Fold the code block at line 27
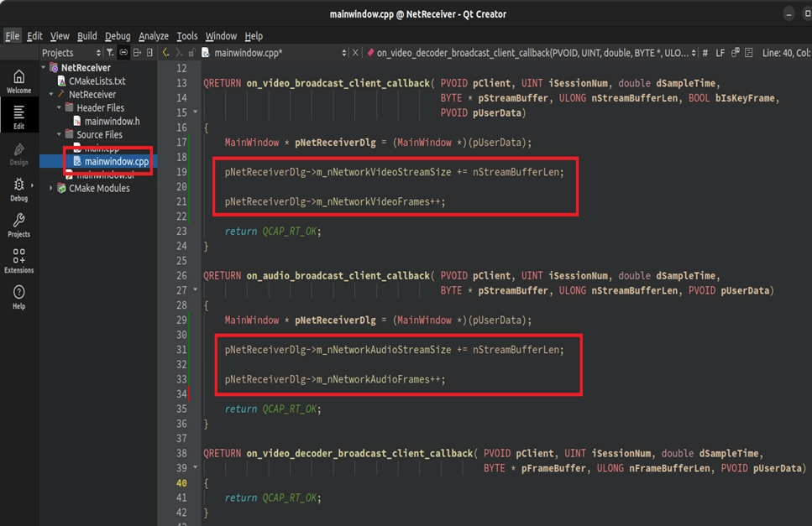This screenshot has height=526, width=812. coord(195,289)
